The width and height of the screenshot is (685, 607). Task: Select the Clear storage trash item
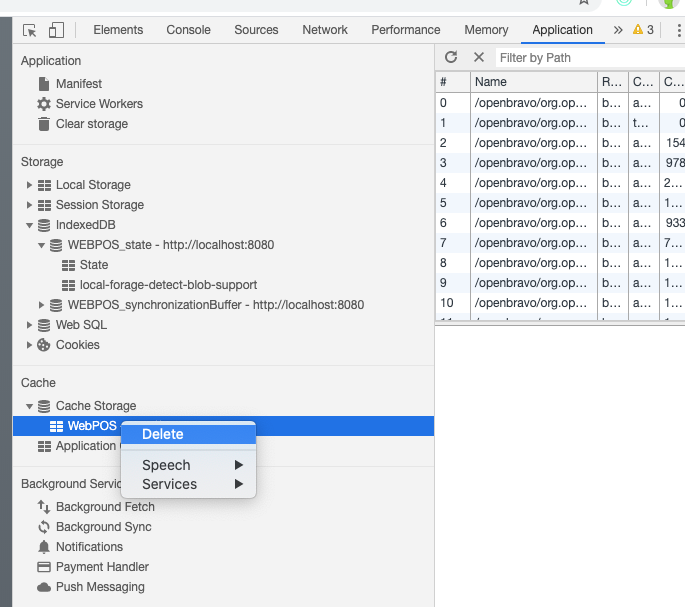point(91,124)
